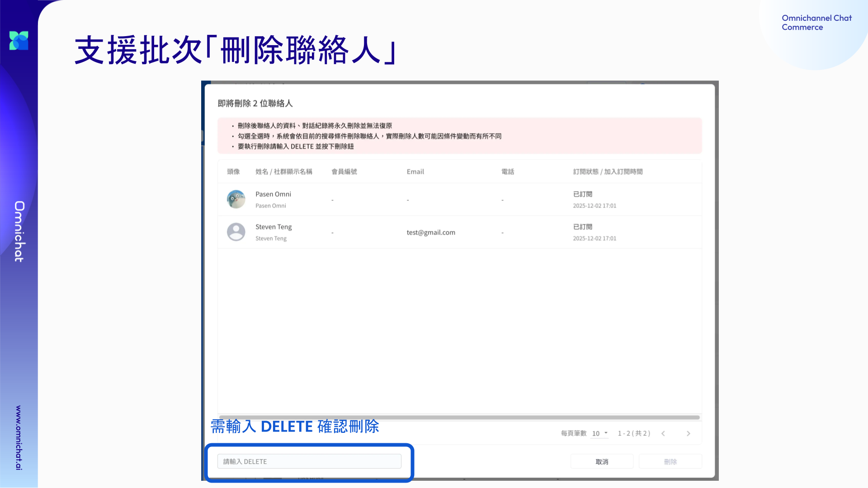
Task: Click the www.omnichat.ai sidebar link
Action: [19, 437]
